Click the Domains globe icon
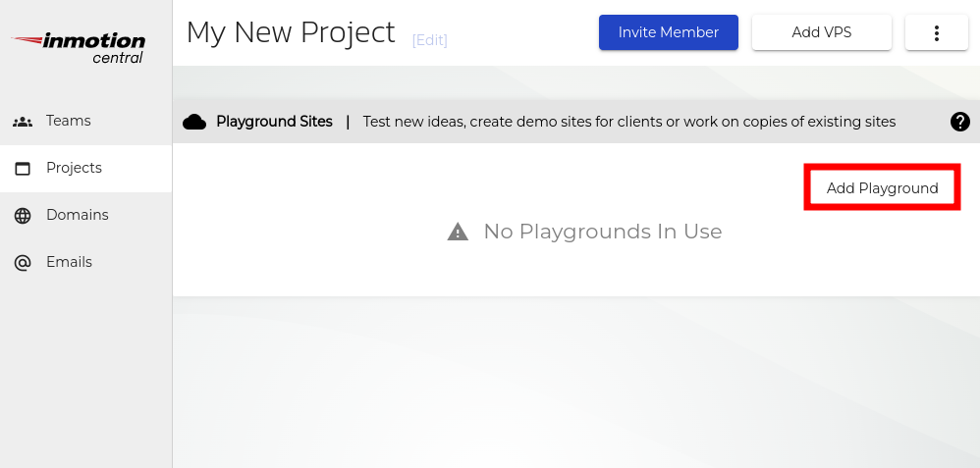 pyautogui.click(x=23, y=216)
